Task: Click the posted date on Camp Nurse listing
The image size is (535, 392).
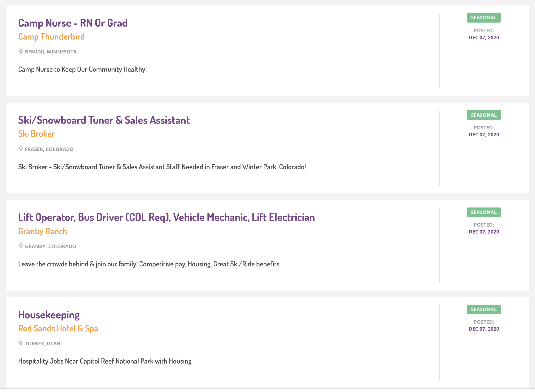Action: coord(484,37)
